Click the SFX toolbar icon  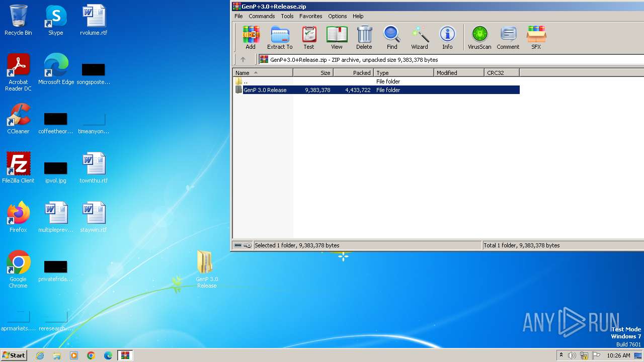click(x=536, y=38)
